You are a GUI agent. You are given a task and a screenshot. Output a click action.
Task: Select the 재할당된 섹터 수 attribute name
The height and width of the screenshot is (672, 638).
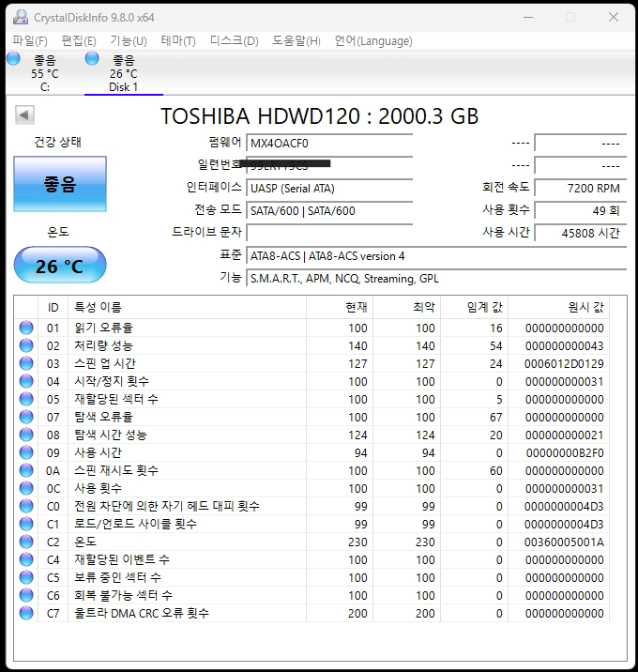[116, 400]
